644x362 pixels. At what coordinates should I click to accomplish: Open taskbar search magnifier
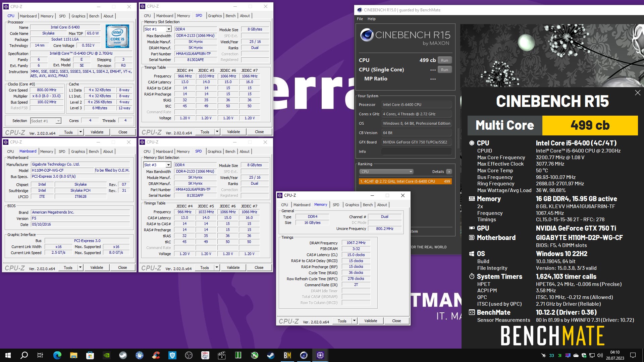click(24, 355)
